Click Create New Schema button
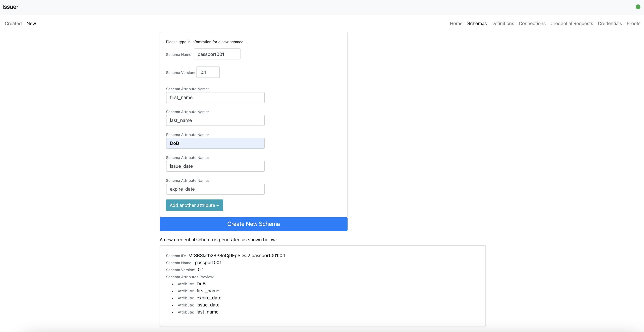The width and height of the screenshot is (644, 332). (x=253, y=224)
